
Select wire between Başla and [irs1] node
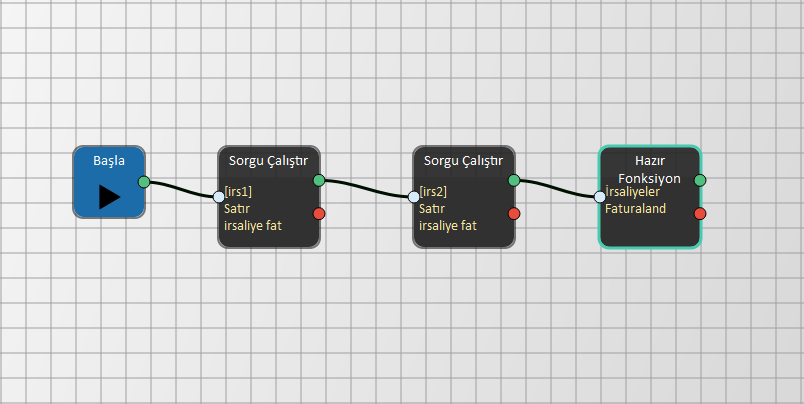182,188
